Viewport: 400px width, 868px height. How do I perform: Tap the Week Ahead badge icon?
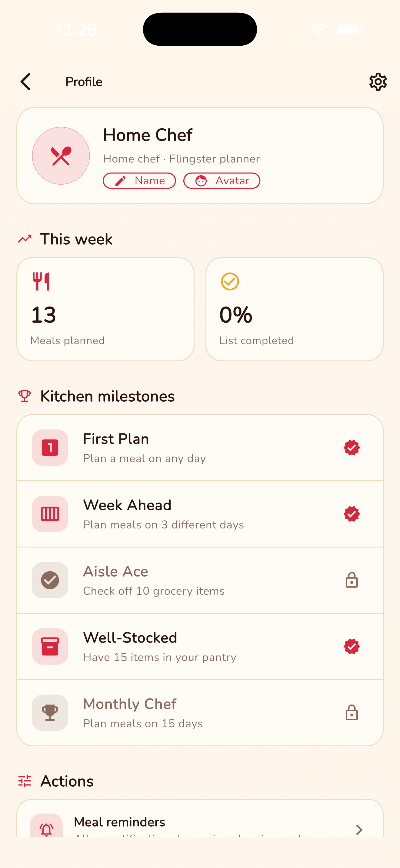(x=50, y=514)
